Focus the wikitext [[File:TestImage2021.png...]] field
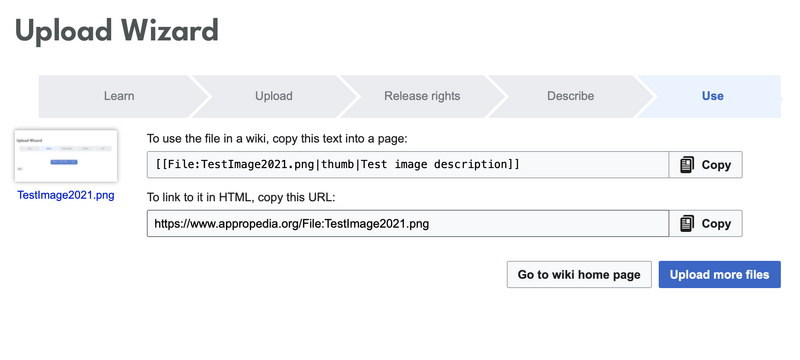 pos(408,165)
